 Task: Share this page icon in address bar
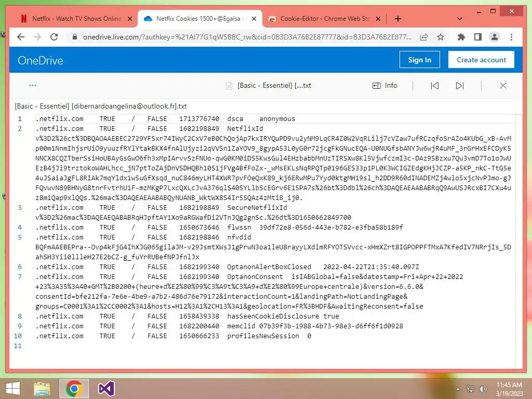[x=424, y=37]
